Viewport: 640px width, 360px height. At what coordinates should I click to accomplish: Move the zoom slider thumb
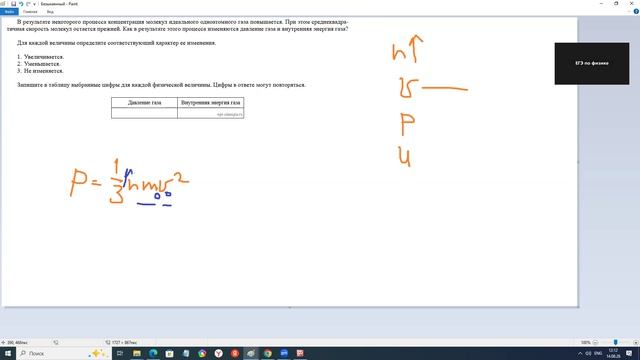click(616, 342)
